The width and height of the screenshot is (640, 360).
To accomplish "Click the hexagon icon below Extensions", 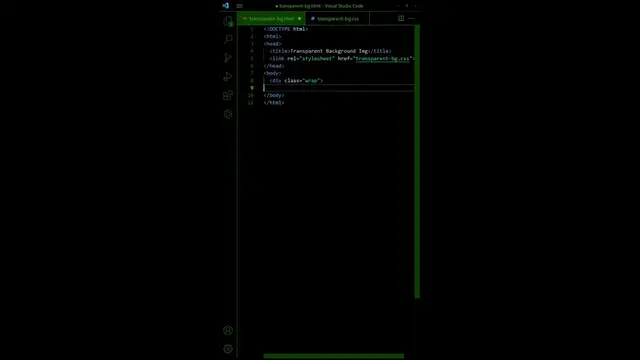I will coord(228,114).
